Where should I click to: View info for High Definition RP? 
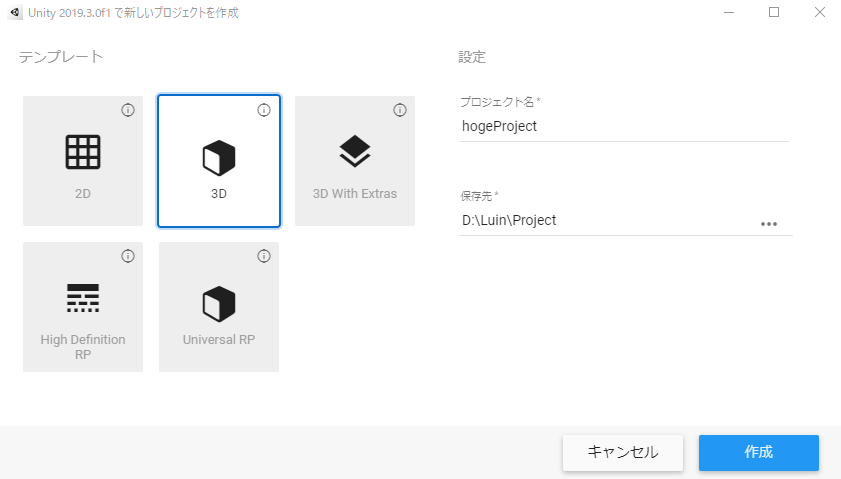128,256
